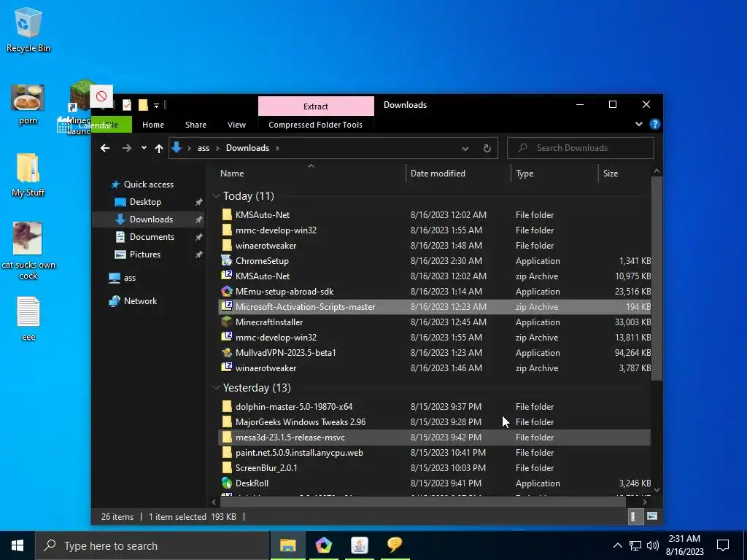The height and width of the screenshot is (560, 747).
Task: Open the My Stuff desktop folder
Action: 28,174
